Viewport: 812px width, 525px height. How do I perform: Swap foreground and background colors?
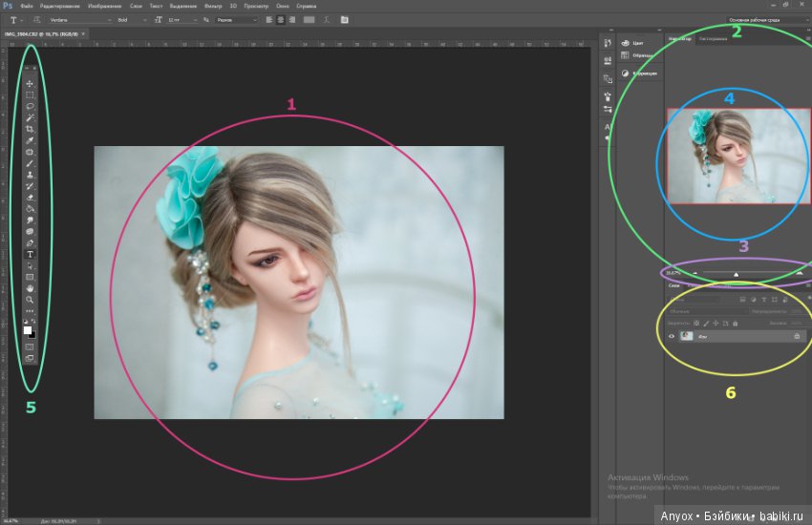pyautogui.click(x=33, y=322)
